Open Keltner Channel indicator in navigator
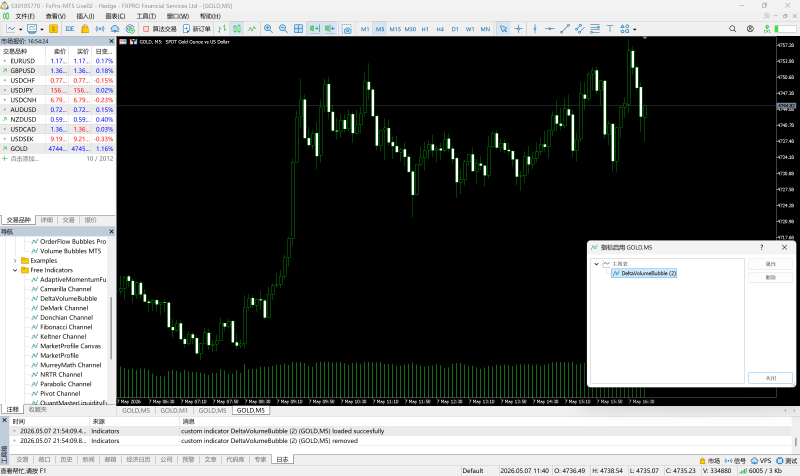This screenshot has height=476, width=800. [63, 336]
